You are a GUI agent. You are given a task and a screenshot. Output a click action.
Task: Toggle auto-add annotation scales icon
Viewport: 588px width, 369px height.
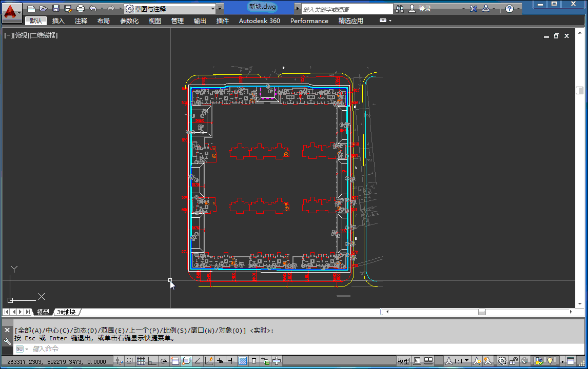487,361
